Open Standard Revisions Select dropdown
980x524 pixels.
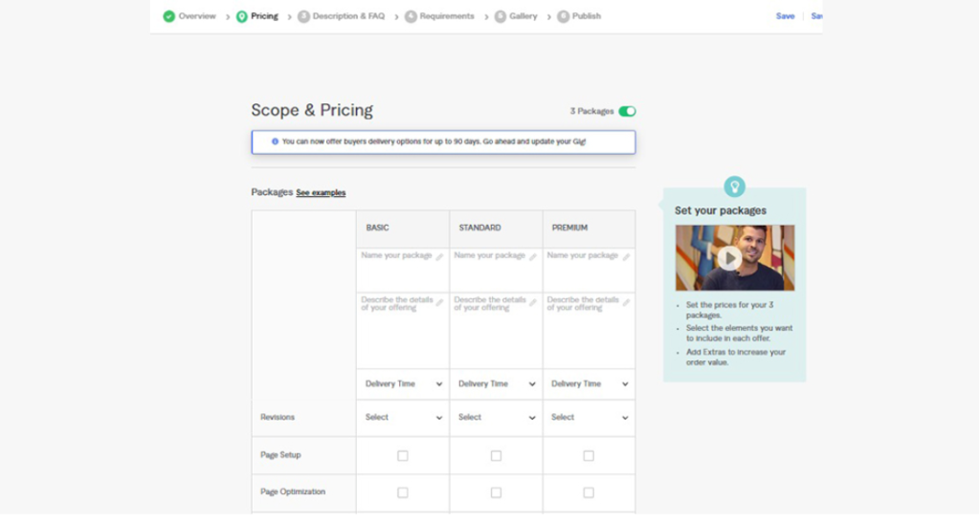(496, 418)
